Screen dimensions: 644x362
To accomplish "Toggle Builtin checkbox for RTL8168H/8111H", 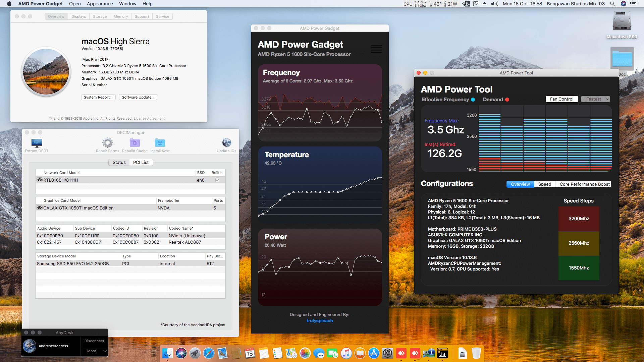I will point(218,180).
